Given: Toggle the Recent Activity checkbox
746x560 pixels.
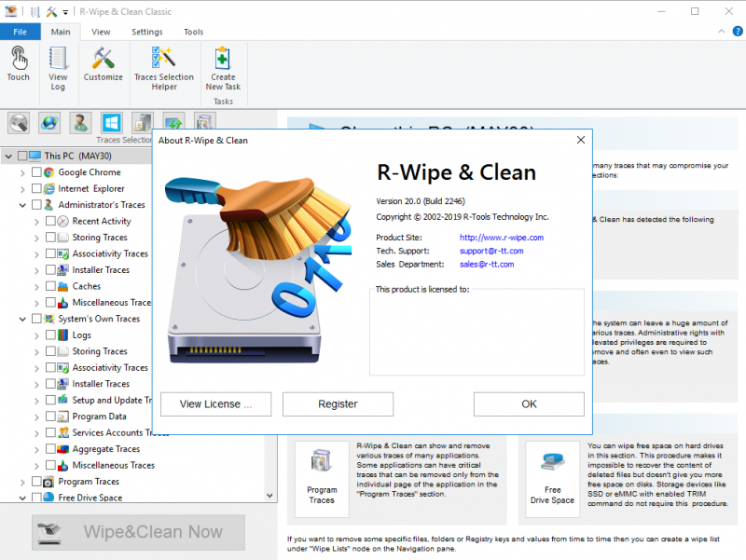Looking at the screenshot, I should pyautogui.click(x=51, y=221).
